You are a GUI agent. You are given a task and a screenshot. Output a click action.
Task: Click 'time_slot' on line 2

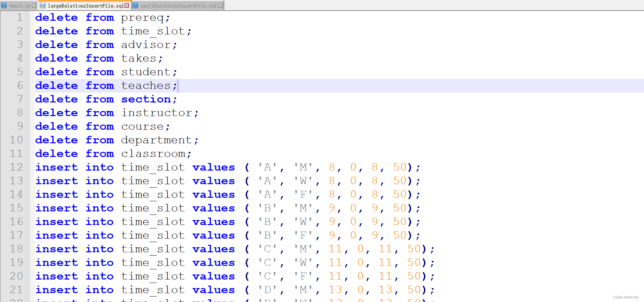pos(153,31)
